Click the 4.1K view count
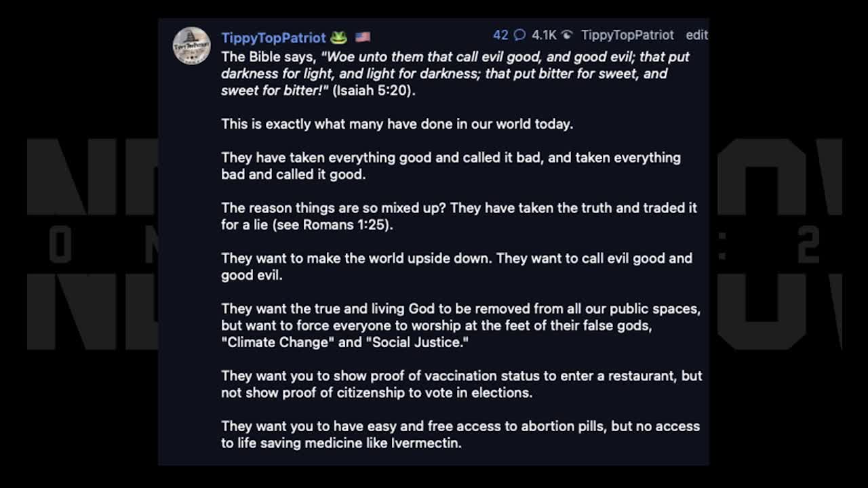Image resolution: width=868 pixels, height=488 pixels. (x=544, y=35)
